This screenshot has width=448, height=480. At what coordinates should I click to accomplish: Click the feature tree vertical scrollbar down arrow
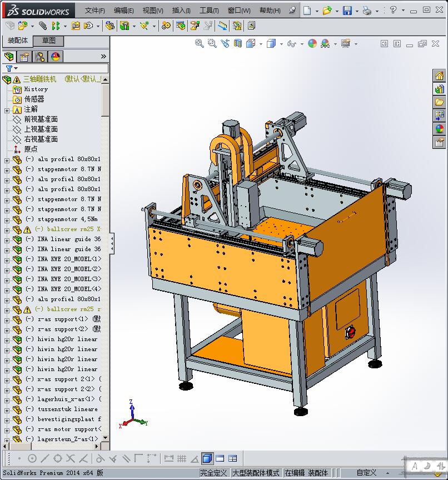point(105,438)
